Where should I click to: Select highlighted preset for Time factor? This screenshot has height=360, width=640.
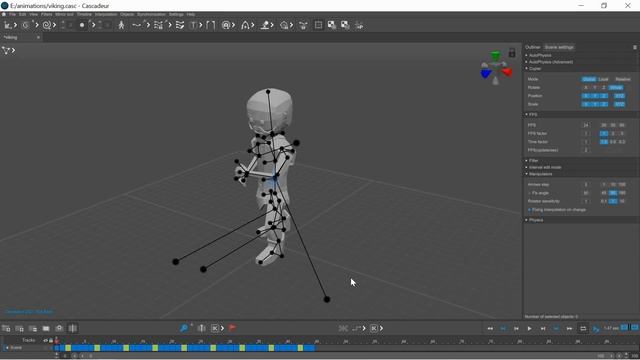coord(604,142)
